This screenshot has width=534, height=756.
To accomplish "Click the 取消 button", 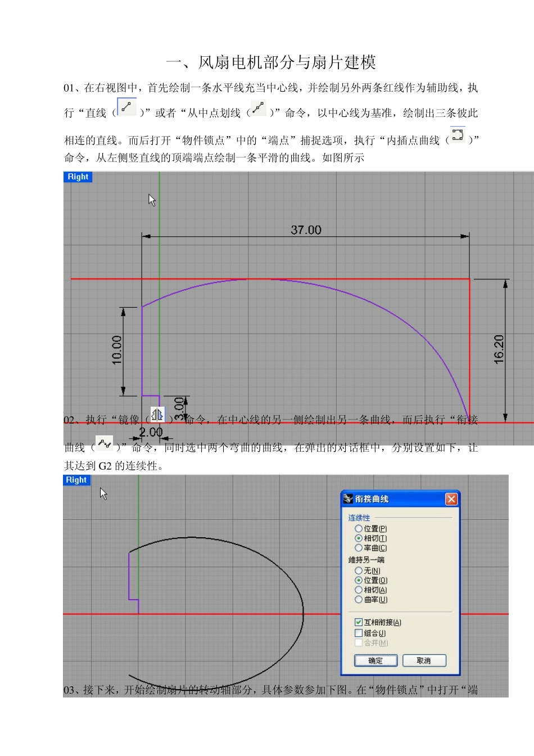I will click(424, 660).
